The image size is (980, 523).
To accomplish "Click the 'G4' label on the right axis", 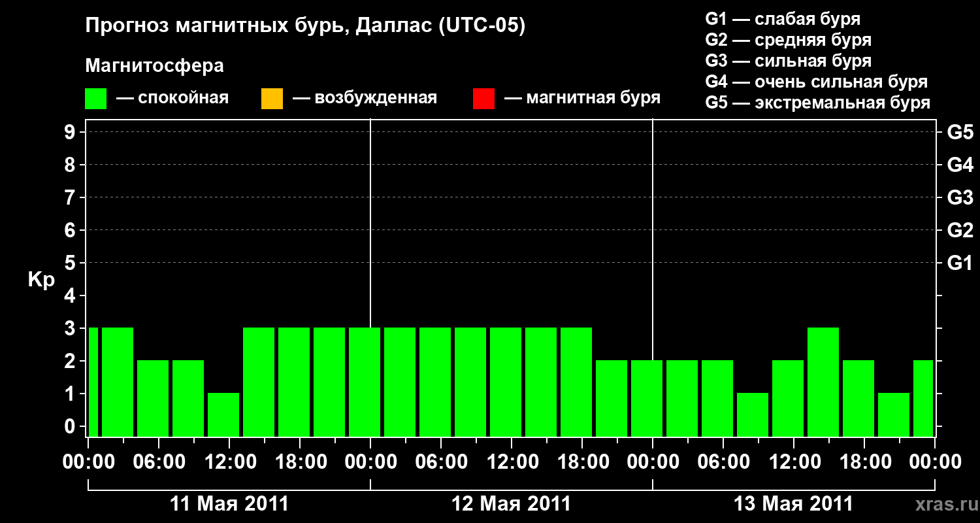I will (960, 165).
